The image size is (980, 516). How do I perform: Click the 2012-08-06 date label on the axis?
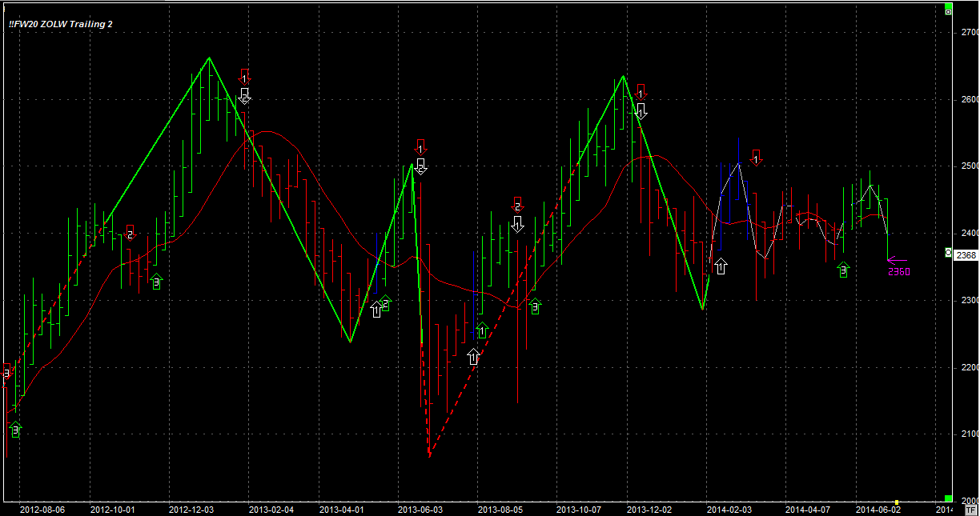[42, 509]
